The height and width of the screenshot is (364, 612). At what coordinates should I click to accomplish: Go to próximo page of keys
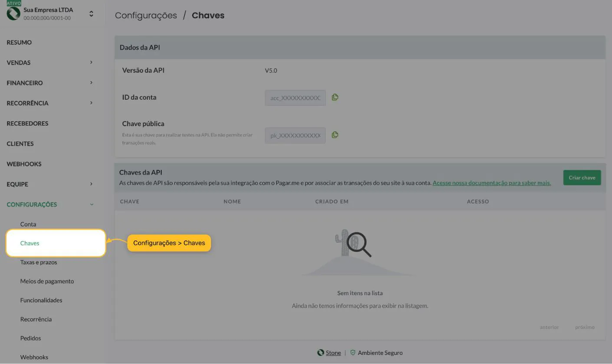[x=585, y=327]
